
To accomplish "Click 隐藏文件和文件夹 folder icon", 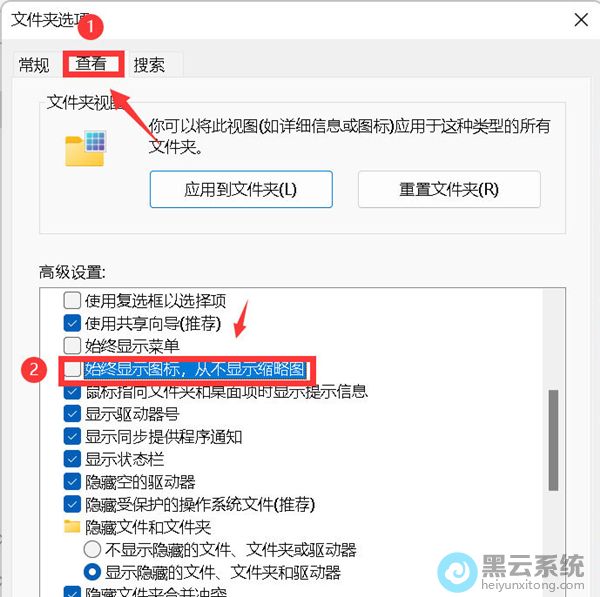I will pos(72,527).
